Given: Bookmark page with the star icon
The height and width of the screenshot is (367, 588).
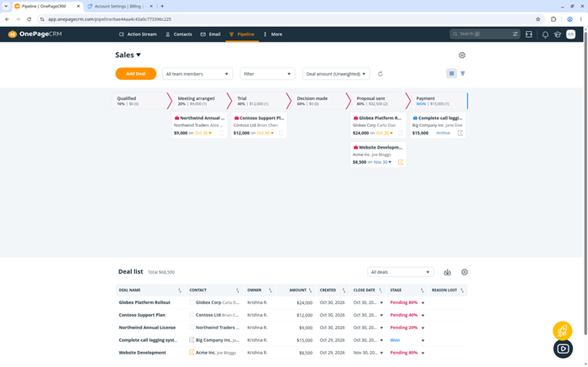Looking at the screenshot, I should click(538, 19).
